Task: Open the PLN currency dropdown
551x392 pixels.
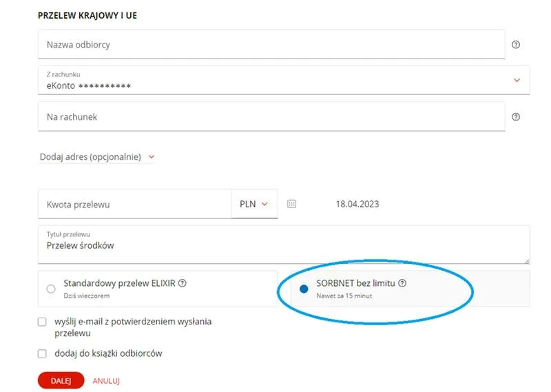Action: point(254,204)
